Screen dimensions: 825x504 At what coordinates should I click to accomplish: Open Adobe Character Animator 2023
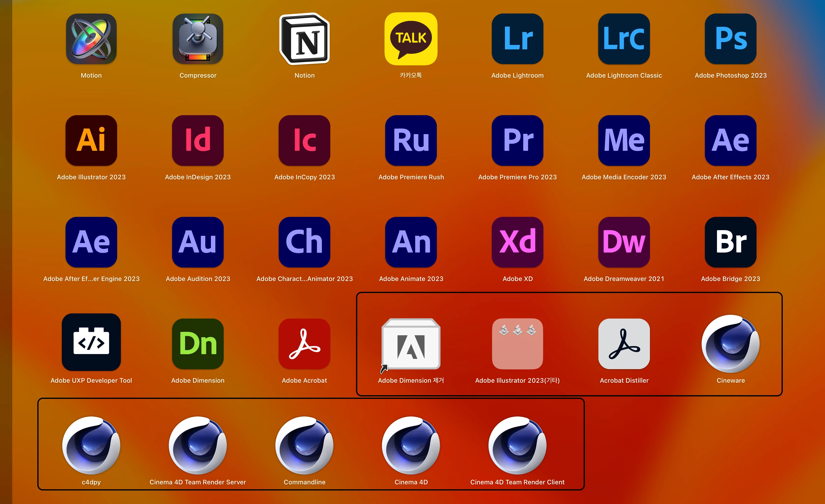coord(304,242)
